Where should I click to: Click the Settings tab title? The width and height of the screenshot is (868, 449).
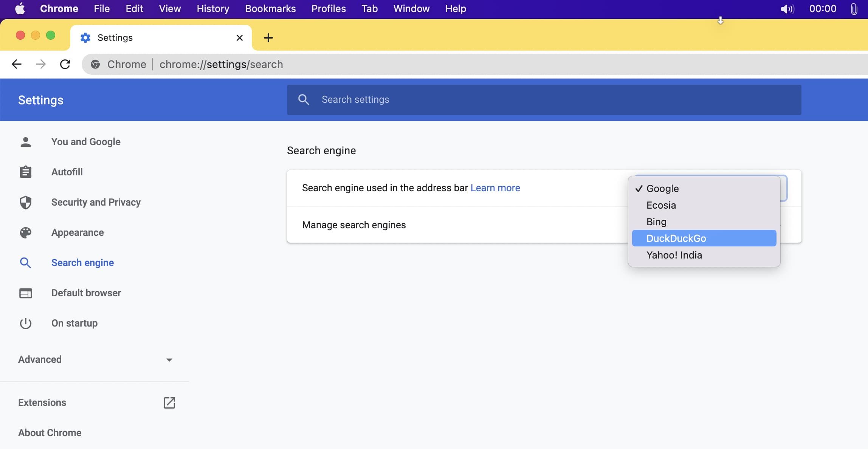(x=115, y=38)
